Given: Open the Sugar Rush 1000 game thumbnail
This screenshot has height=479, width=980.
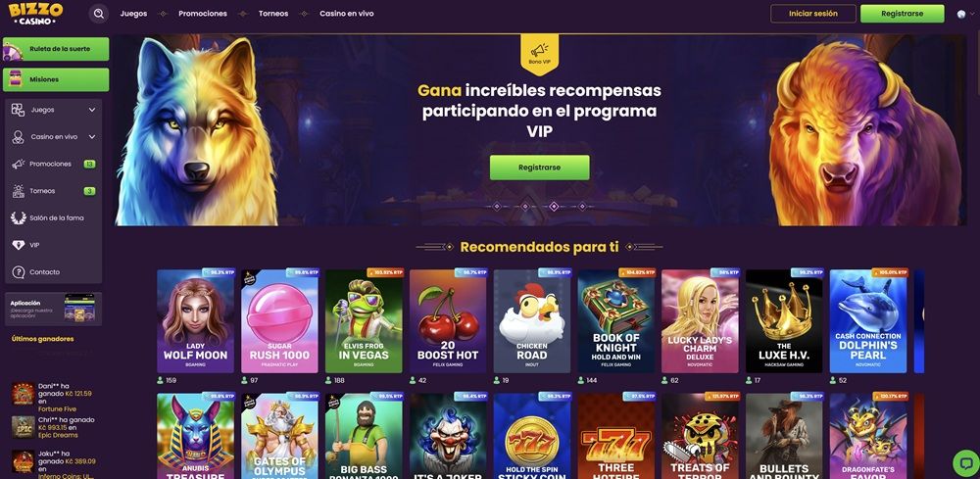Looking at the screenshot, I should coord(279,321).
